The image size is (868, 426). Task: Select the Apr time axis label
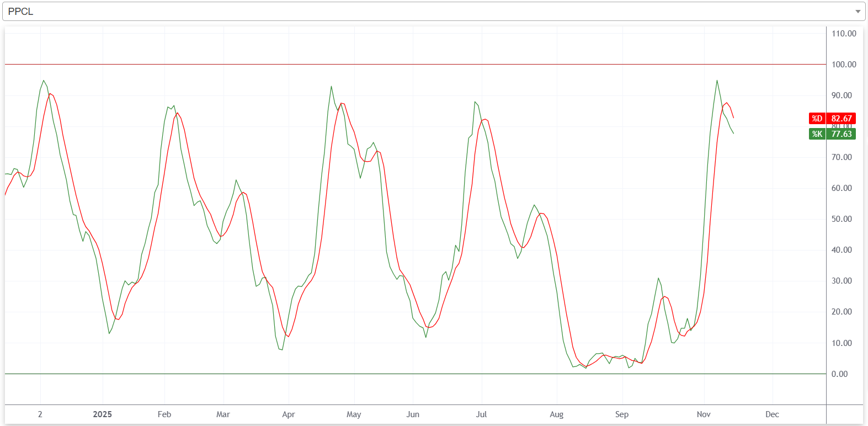288,414
